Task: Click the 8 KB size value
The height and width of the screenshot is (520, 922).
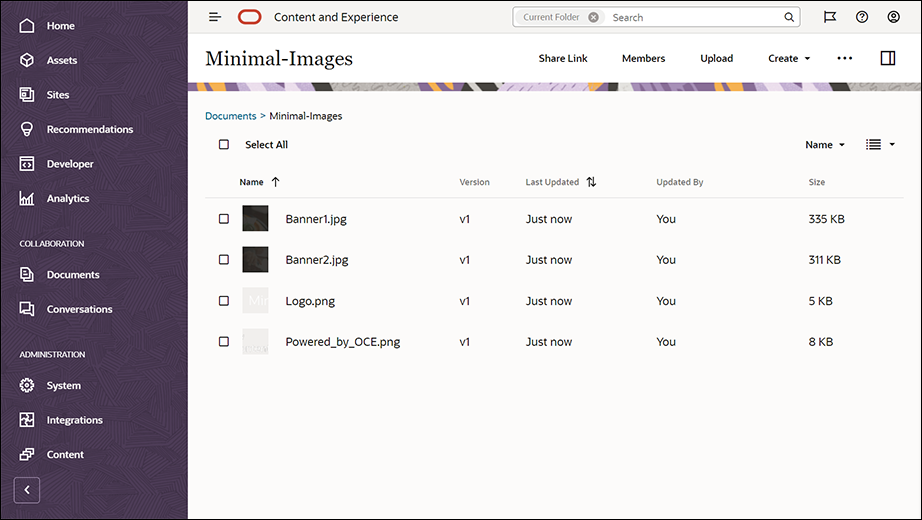Action: point(820,341)
